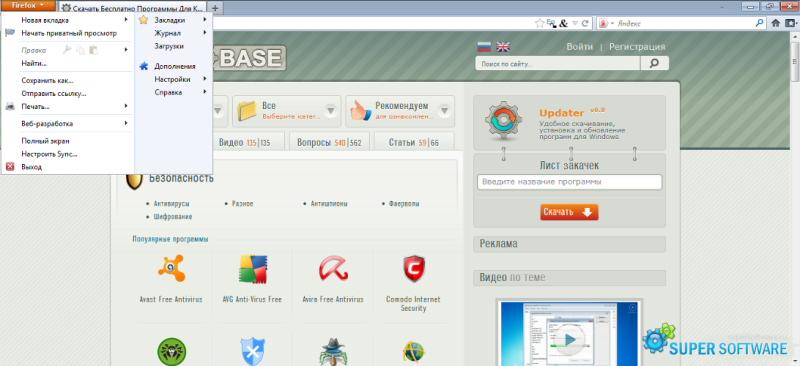Switch to the Видео tab
800x366 pixels.
(x=245, y=142)
